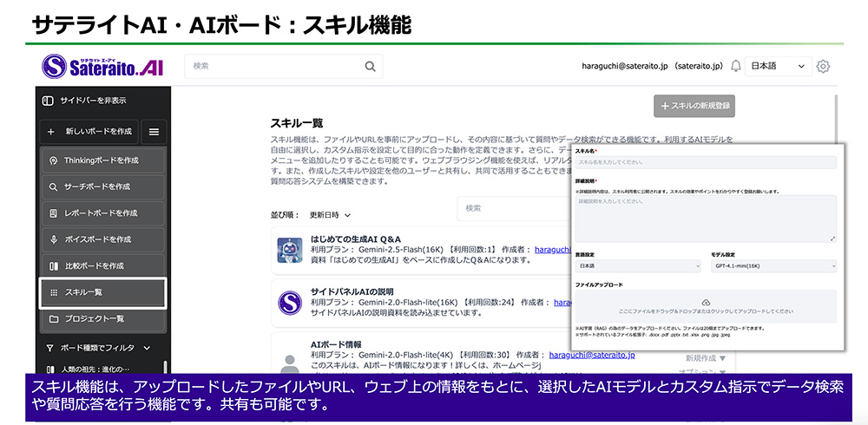
Task: Click the S logo of サイドパネルAIの説明
Action: 290,303
